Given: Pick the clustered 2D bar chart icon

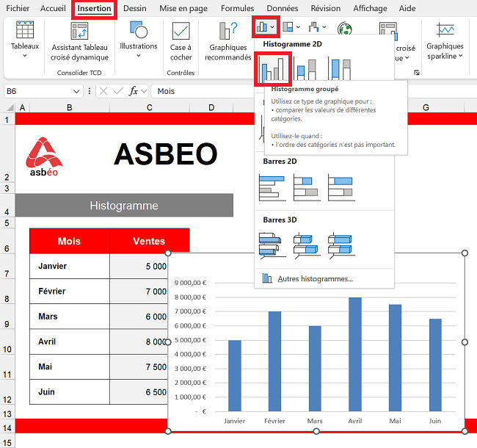Looking at the screenshot, I should [x=272, y=187].
